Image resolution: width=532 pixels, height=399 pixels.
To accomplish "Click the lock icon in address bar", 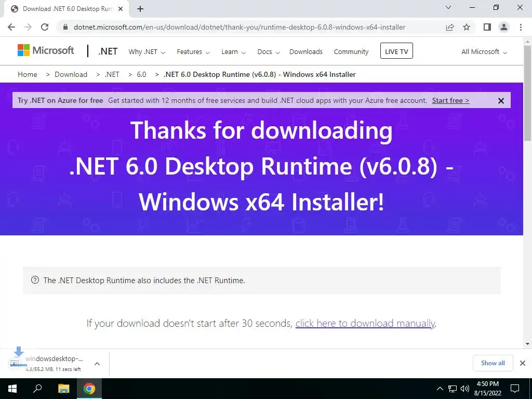I will click(65, 27).
